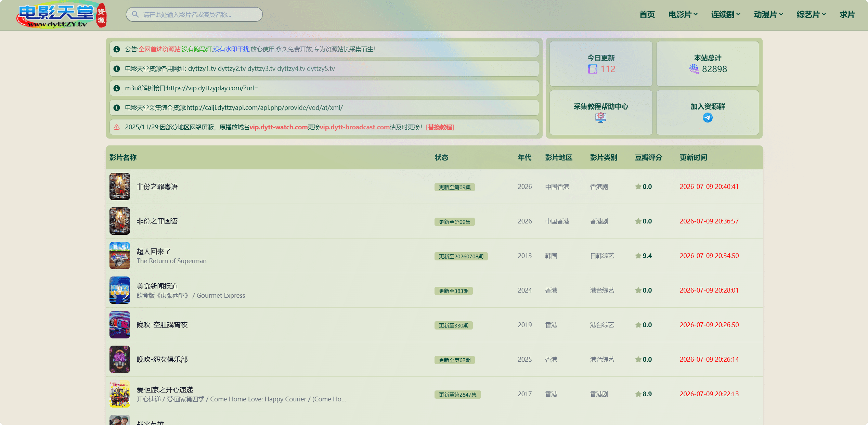
Task: Open the 美食新闻报道 poster thumbnail
Action: click(x=120, y=290)
